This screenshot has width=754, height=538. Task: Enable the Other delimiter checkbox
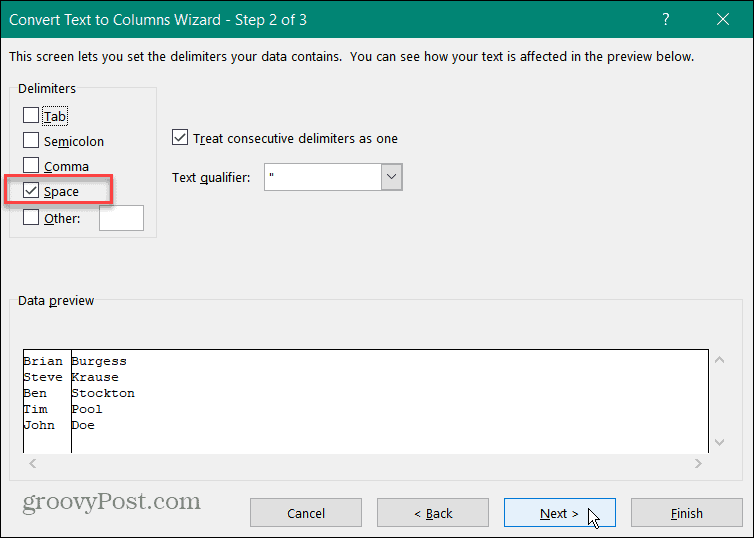31,217
